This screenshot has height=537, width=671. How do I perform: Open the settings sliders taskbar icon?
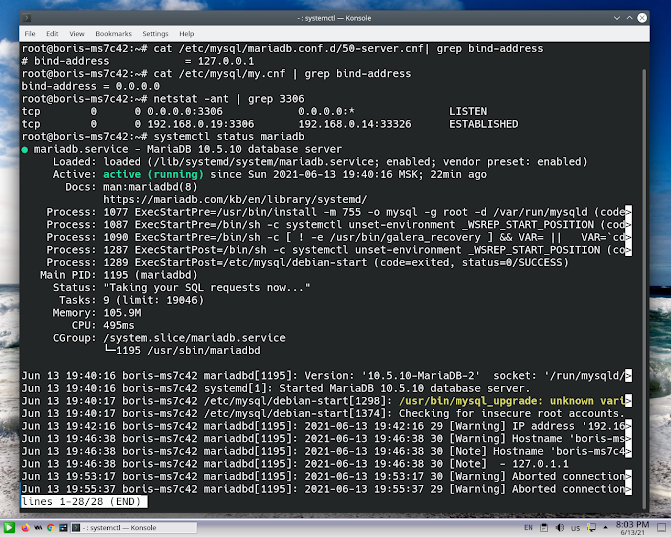(63, 527)
